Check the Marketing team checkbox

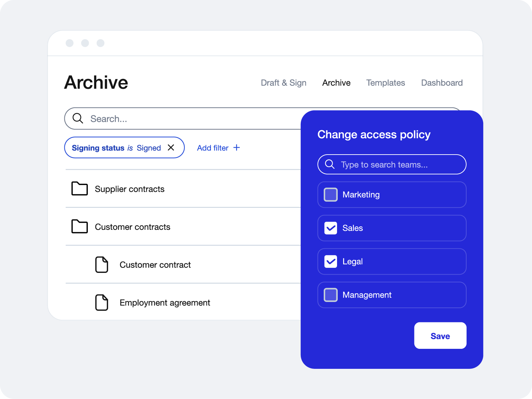tap(331, 195)
